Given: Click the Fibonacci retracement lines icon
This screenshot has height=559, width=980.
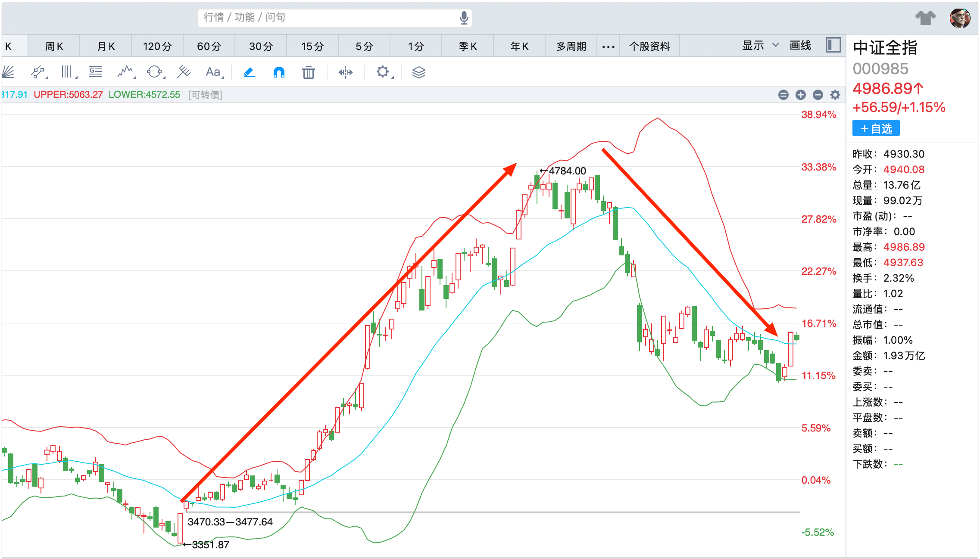Looking at the screenshot, I should [95, 72].
